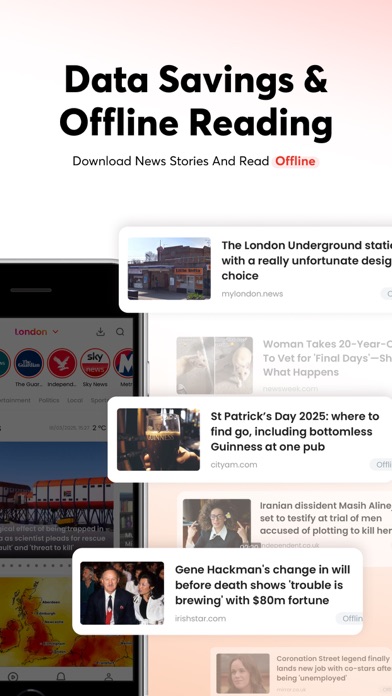This screenshot has height=696, width=392.
Task: Tap the bell notifications icon in bottom bar
Action: tap(61, 676)
